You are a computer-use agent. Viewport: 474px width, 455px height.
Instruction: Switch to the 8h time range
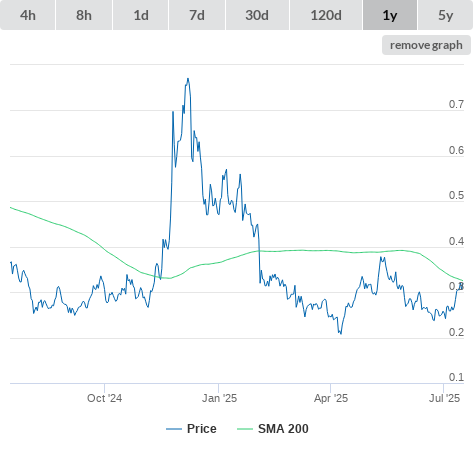[x=84, y=15]
